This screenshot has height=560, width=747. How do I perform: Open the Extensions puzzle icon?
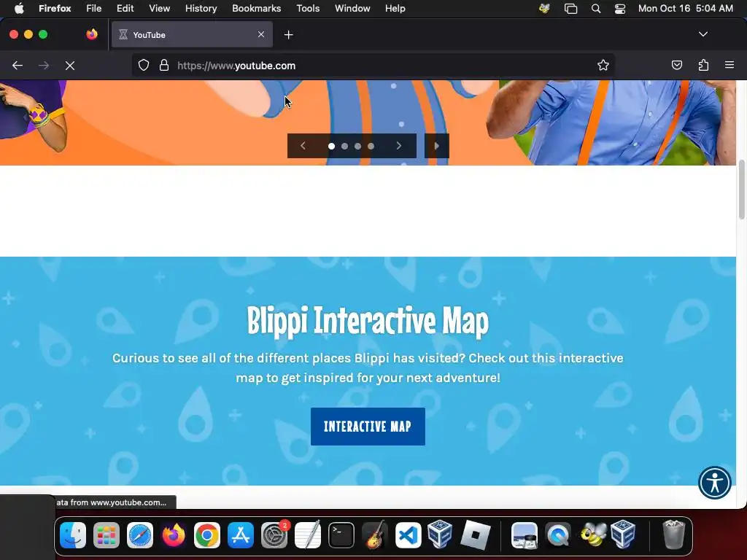[703, 65]
